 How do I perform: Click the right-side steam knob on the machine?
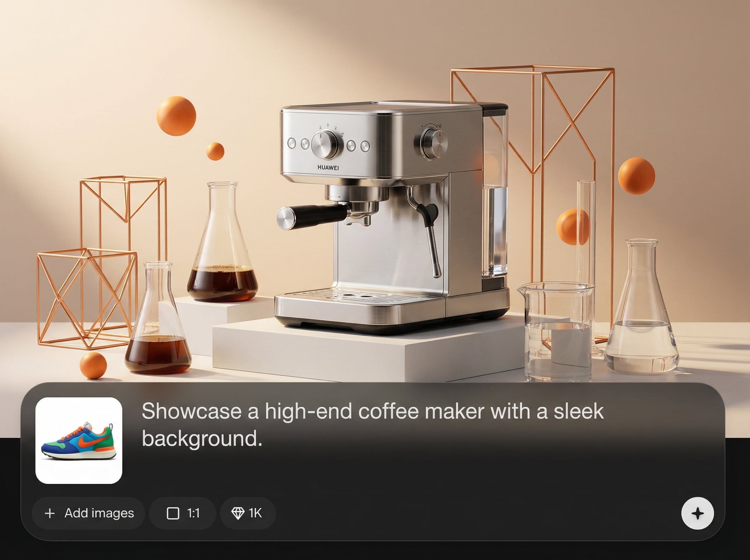point(433,144)
